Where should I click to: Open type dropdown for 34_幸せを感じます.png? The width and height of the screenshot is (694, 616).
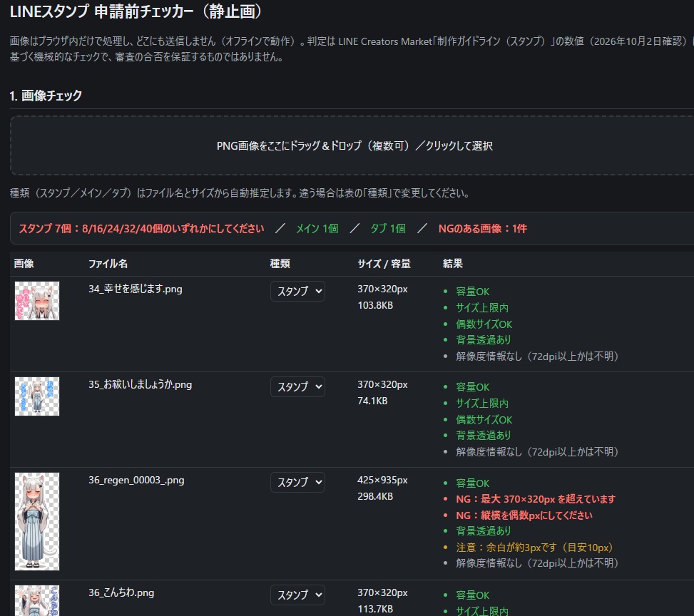(x=297, y=291)
